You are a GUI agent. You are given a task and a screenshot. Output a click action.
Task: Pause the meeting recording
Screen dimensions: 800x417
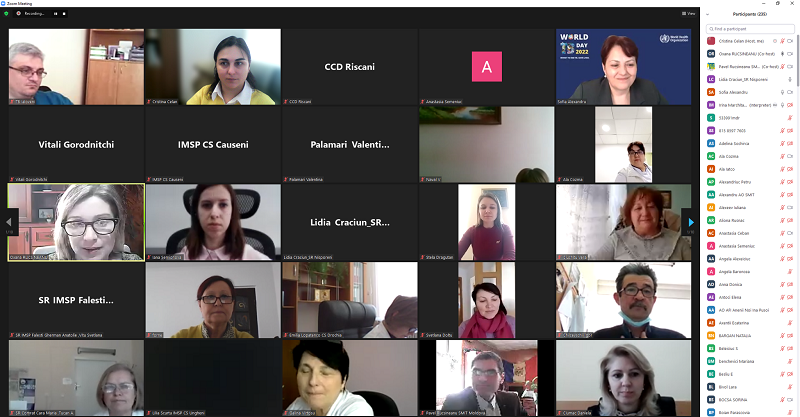click(x=56, y=13)
